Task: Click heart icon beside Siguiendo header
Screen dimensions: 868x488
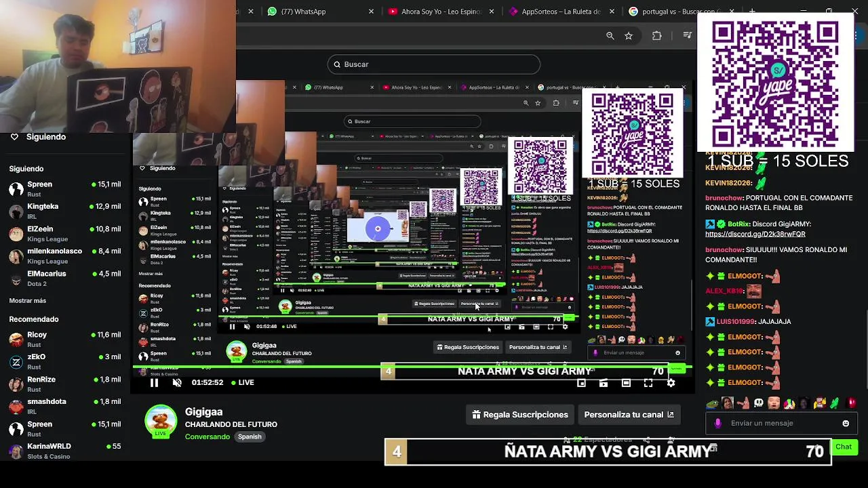Action: 14,137
